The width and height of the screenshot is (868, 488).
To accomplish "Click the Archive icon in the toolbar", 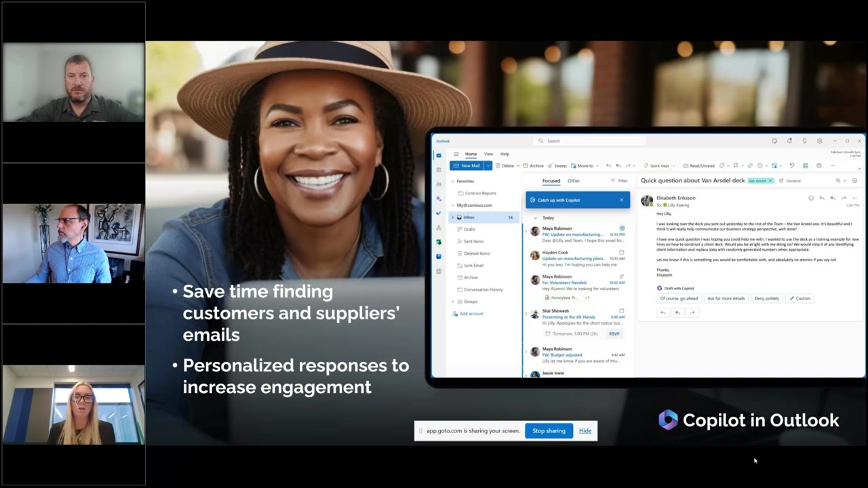I will click(x=526, y=165).
